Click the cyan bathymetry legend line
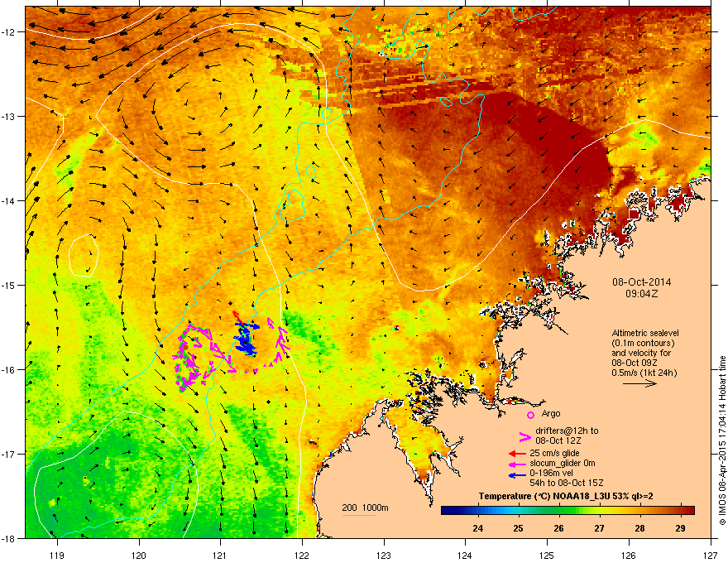Screen dimensions: 728x563 [358, 515]
